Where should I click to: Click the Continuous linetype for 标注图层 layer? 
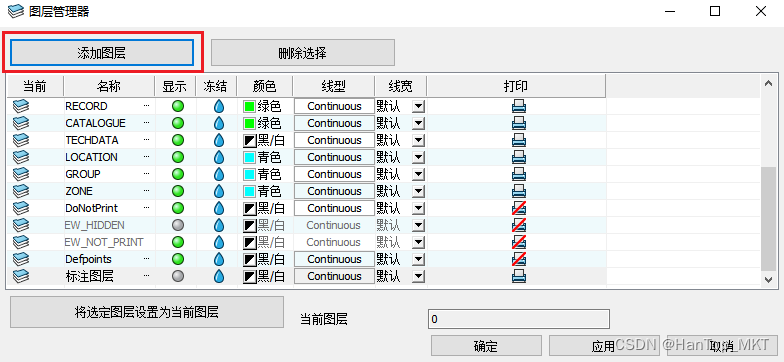[334, 276]
